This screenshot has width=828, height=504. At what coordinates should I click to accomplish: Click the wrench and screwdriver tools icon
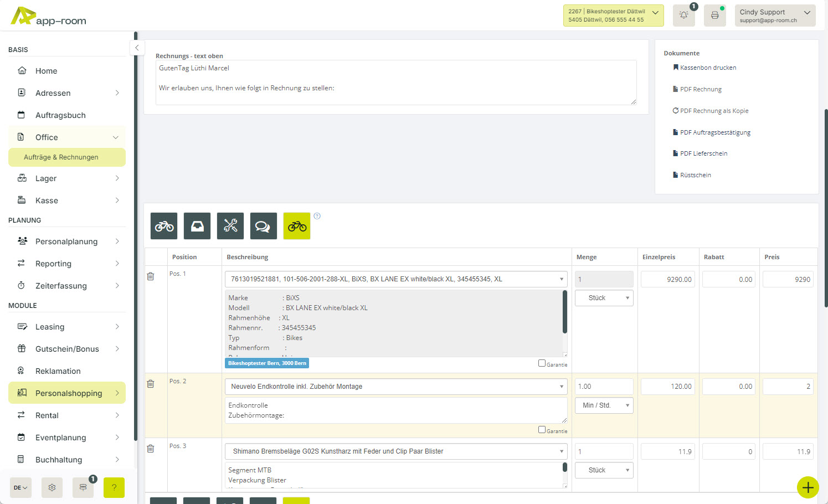(x=230, y=226)
